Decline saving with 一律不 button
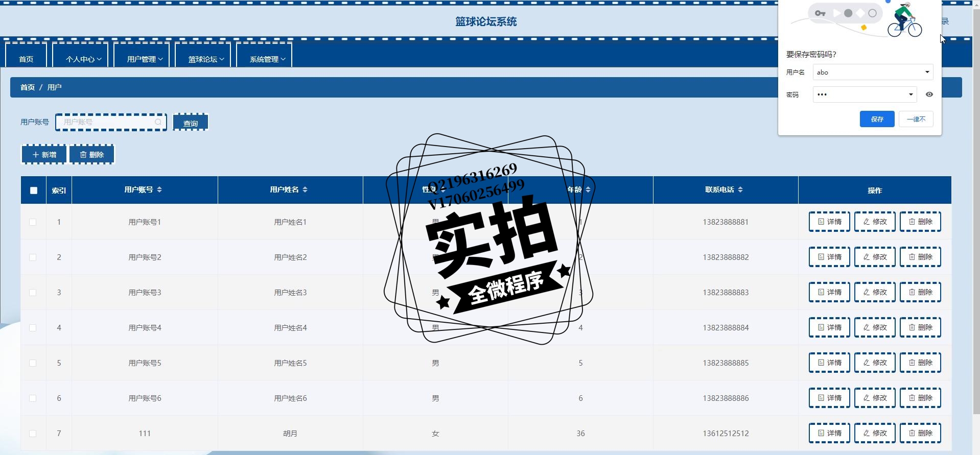 [916, 119]
